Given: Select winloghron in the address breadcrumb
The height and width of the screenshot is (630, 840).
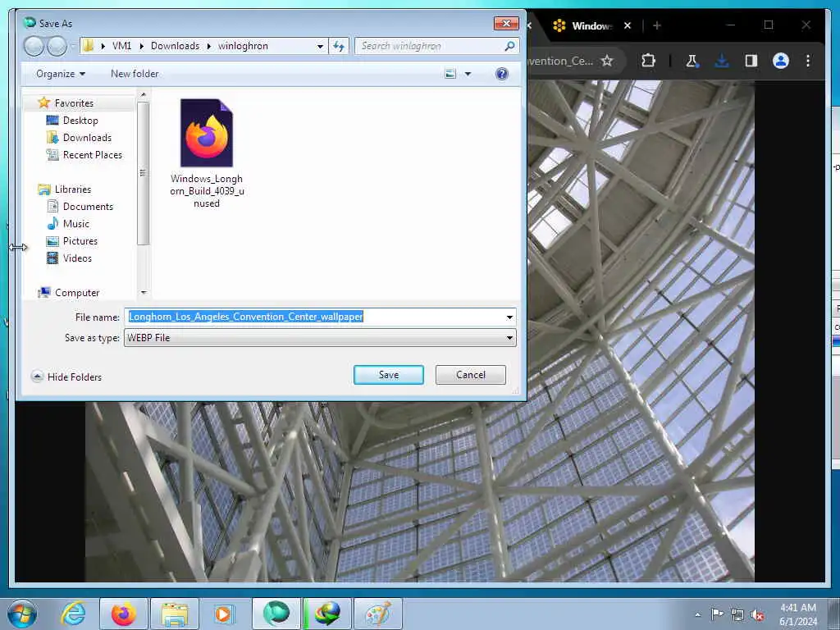Looking at the screenshot, I should pos(243,46).
